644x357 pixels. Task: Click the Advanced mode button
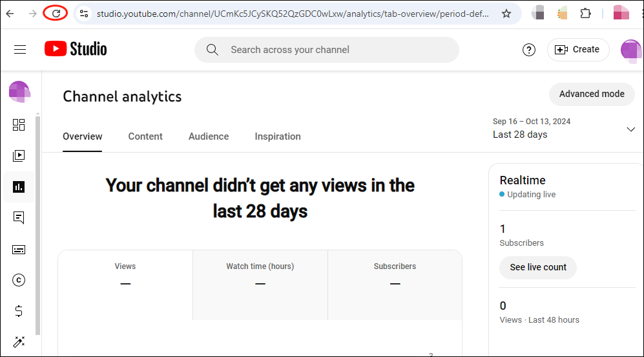(x=592, y=94)
